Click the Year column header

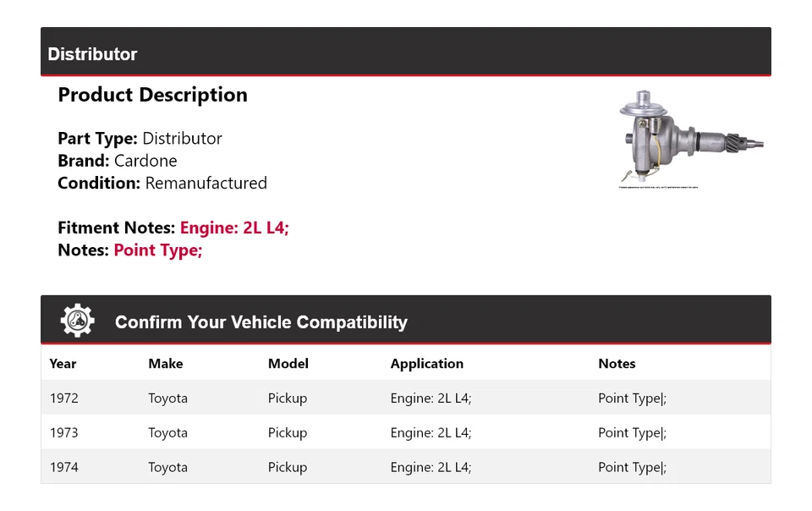(x=63, y=364)
